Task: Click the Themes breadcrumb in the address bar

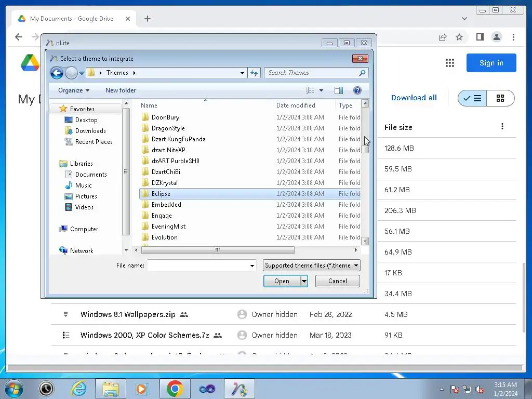Action: click(x=117, y=73)
